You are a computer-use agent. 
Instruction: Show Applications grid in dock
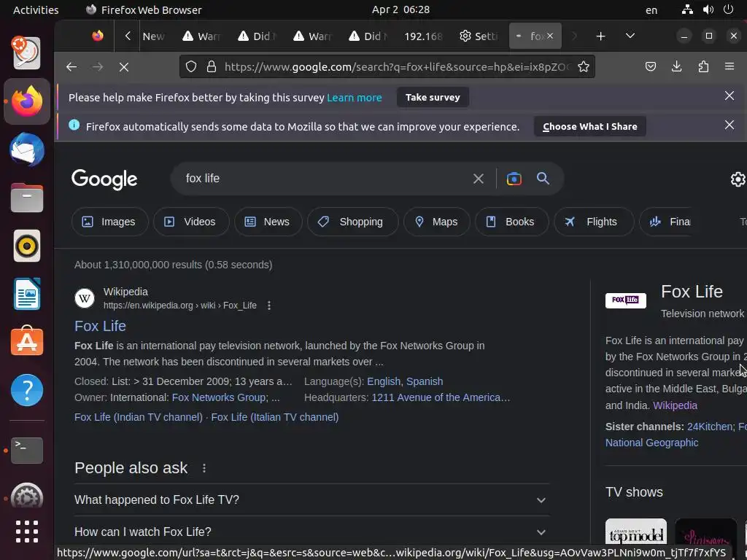click(x=27, y=532)
